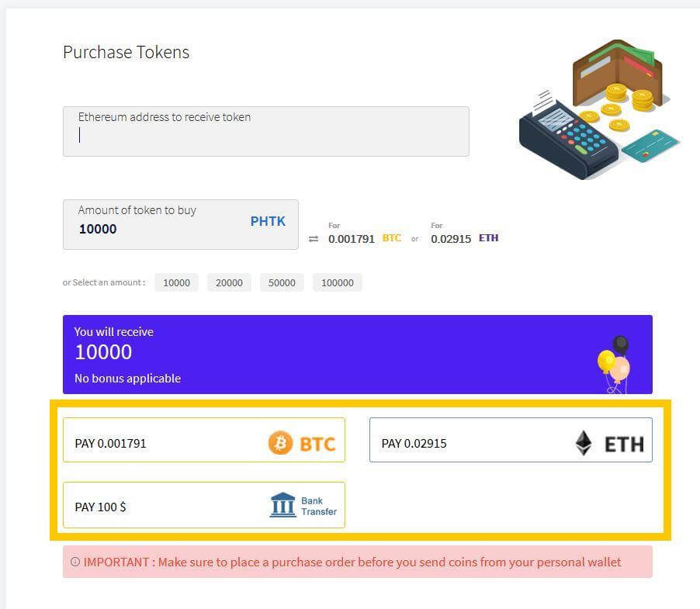This screenshot has width=700, height=609.
Task: Click the orange BTC currency label
Action: [391, 238]
